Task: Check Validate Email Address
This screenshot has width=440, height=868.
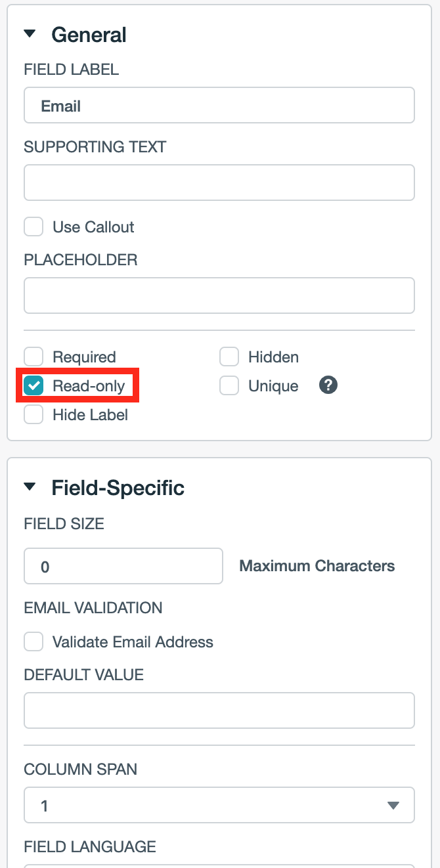Action: click(x=33, y=641)
